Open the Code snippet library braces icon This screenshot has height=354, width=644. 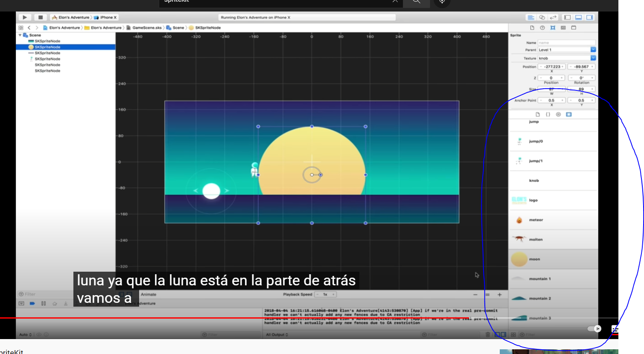pyautogui.click(x=548, y=114)
